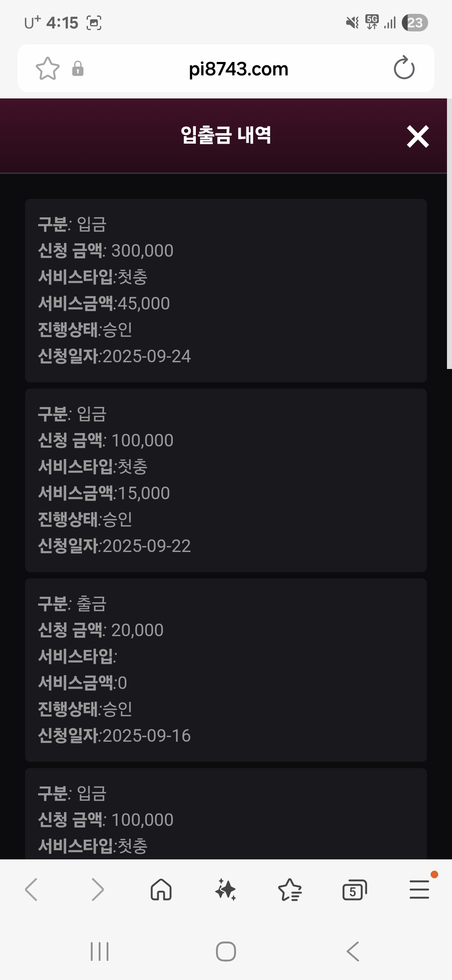Open the browser home page
The width and height of the screenshot is (452, 980).
tap(161, 890)
